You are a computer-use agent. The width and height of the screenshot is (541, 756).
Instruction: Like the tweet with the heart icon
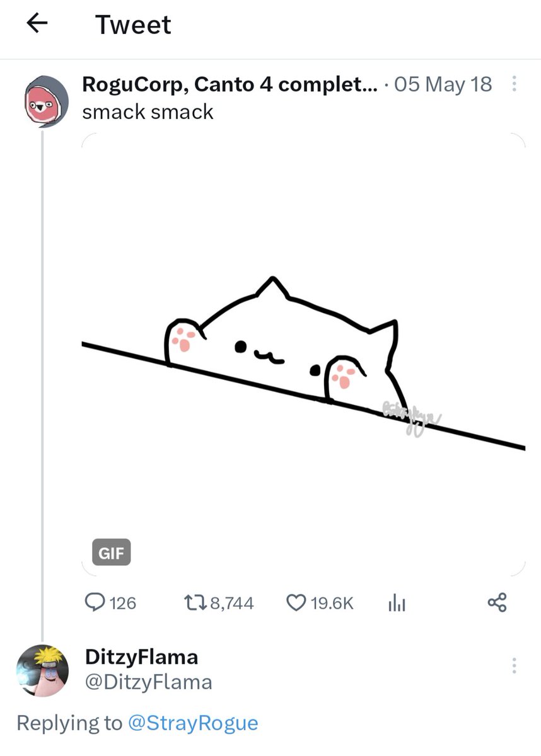(296, 603)
